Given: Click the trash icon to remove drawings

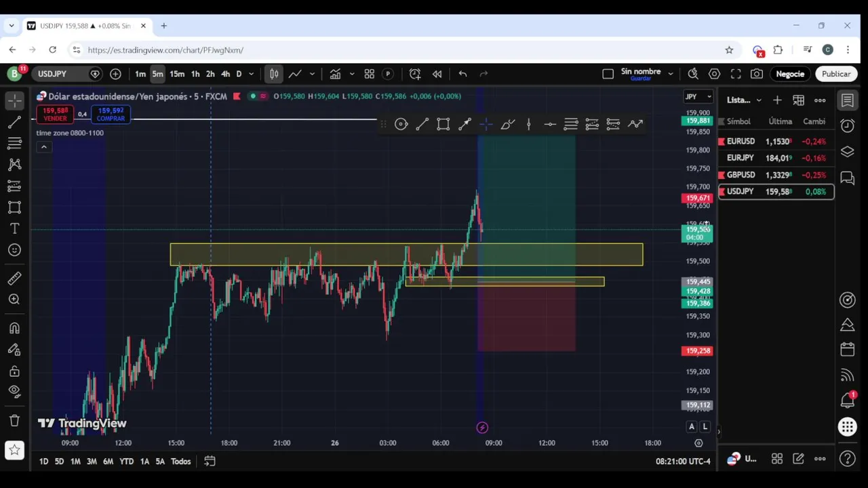Looking at the screenshot, I should [14, 420].
